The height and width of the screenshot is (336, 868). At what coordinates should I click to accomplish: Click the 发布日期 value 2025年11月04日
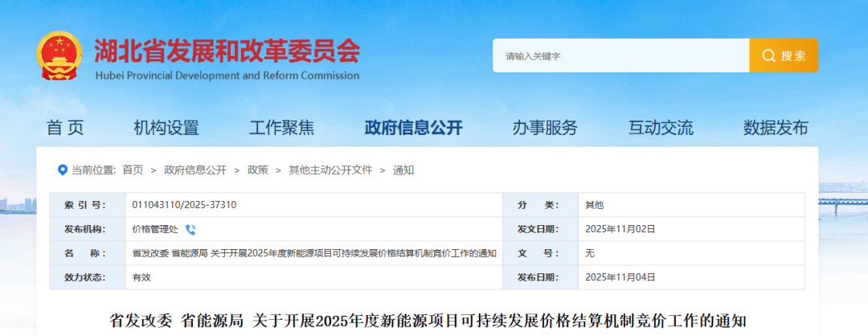pos(620,277)
